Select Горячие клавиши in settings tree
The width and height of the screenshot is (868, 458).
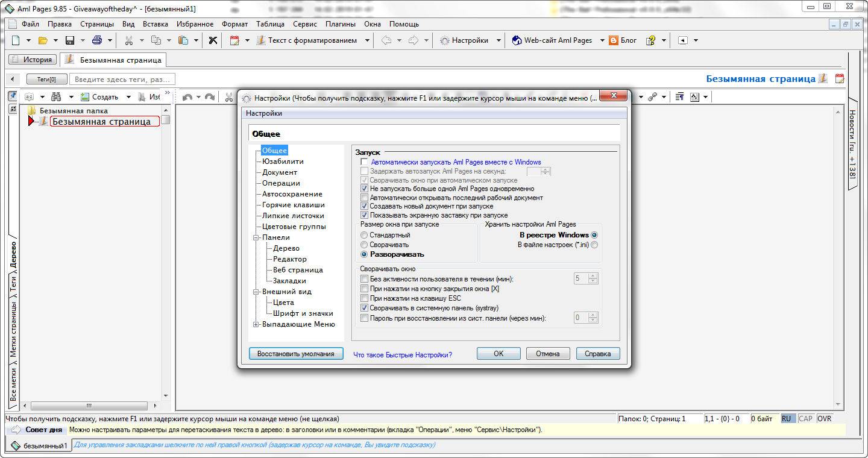point(293,205)
